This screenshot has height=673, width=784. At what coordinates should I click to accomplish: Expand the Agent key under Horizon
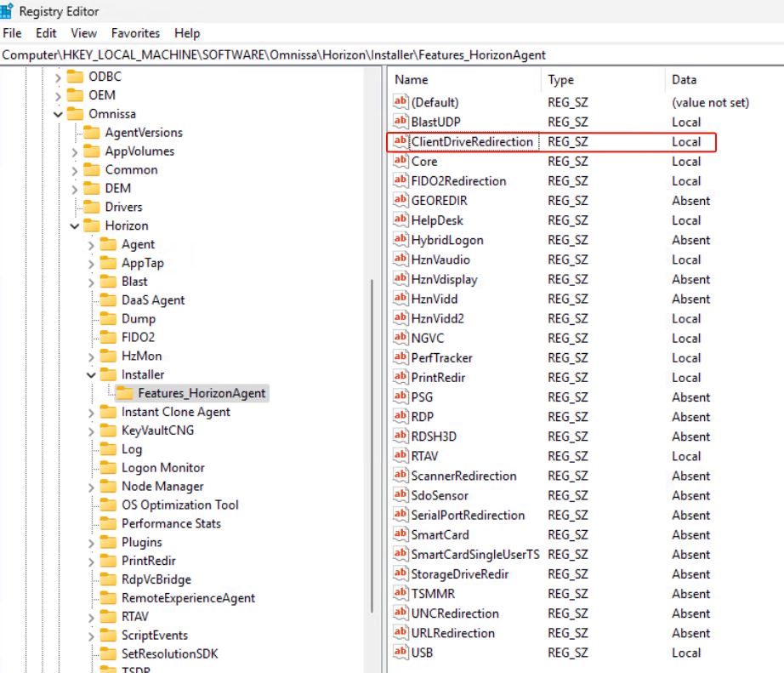(91, 245)
